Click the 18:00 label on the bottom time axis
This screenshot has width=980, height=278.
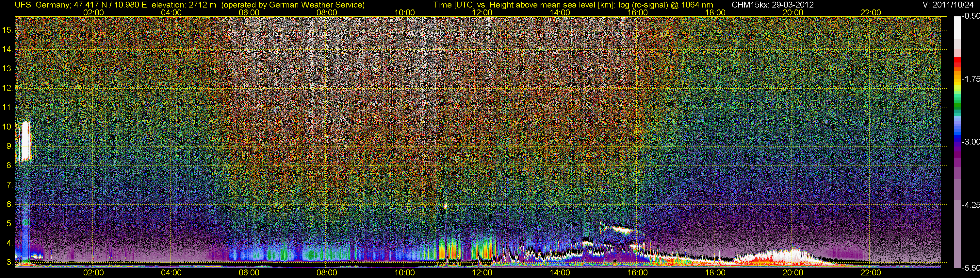coord(715,273)
